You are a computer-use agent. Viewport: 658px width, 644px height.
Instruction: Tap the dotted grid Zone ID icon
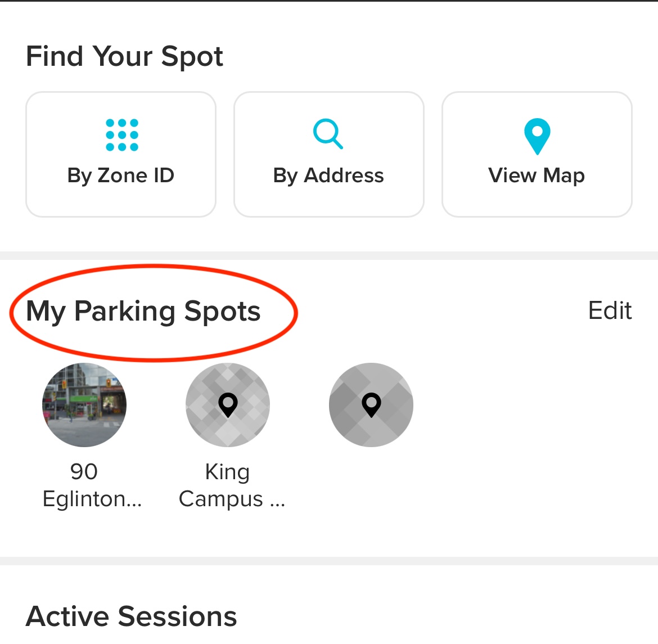pyautogui.click(x=121, y=135)
